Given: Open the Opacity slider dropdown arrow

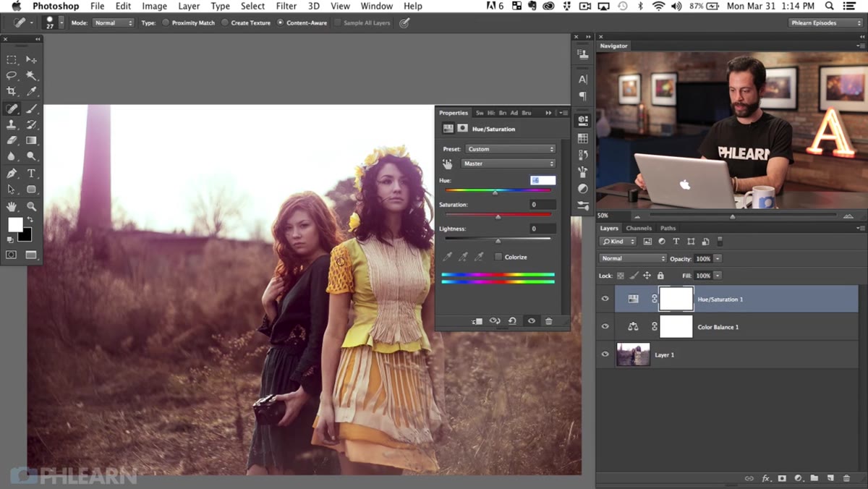Looking at the screenshot, I should point(717,258).
